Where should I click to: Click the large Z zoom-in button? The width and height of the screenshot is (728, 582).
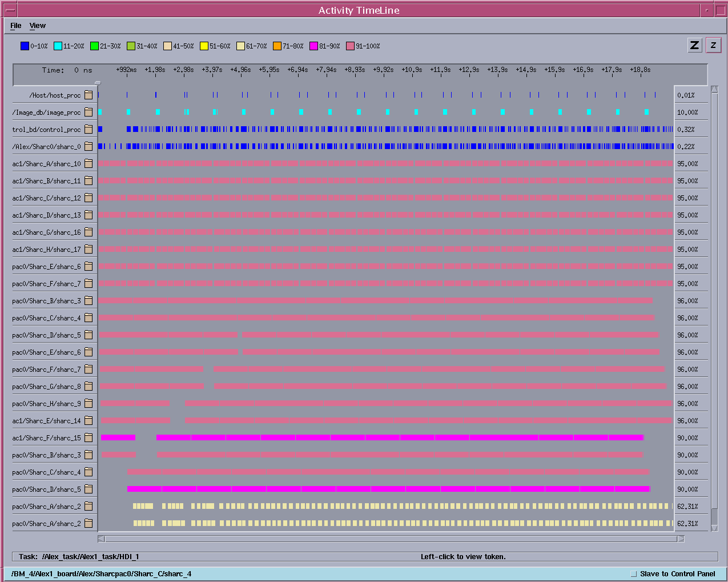[694, 45]
